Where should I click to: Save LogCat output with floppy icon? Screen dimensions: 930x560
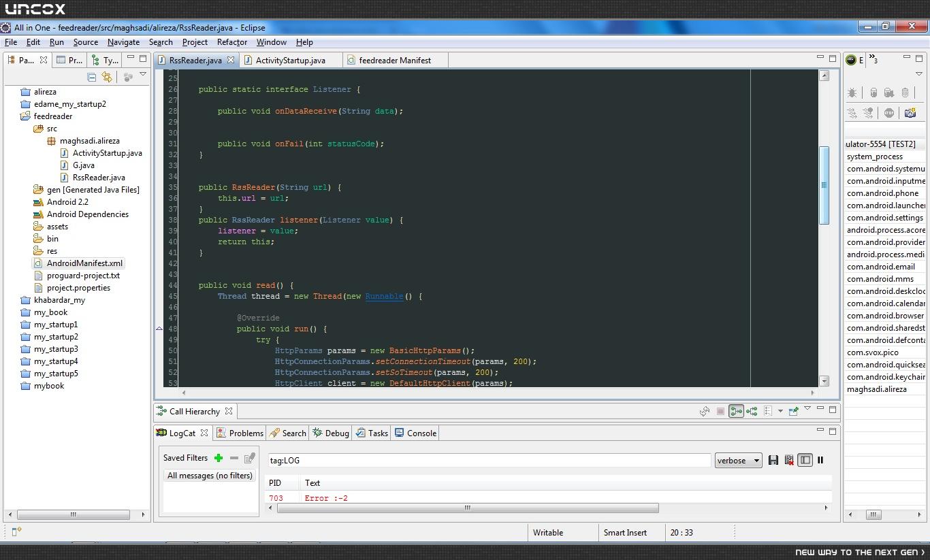click(773, 461)
